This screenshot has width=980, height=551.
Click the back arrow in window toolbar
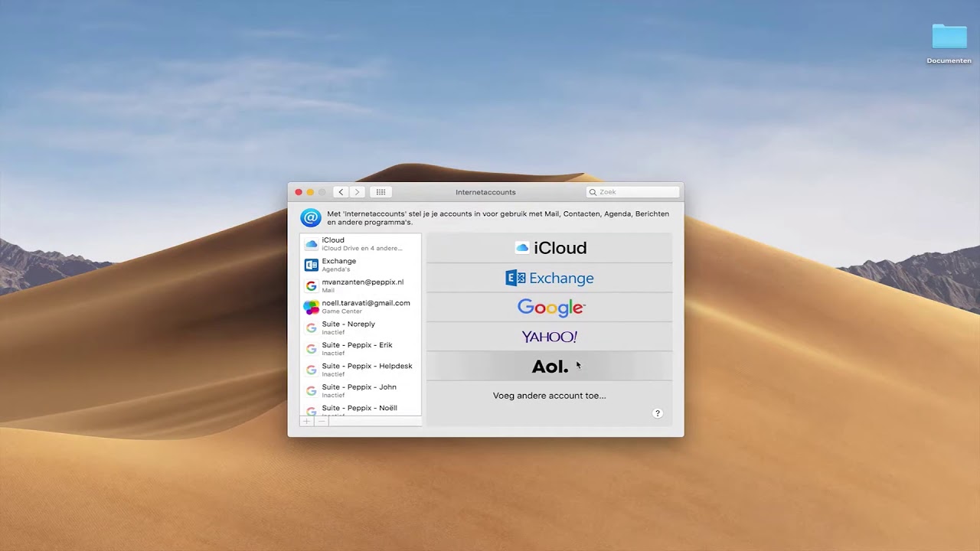(341, 192)
